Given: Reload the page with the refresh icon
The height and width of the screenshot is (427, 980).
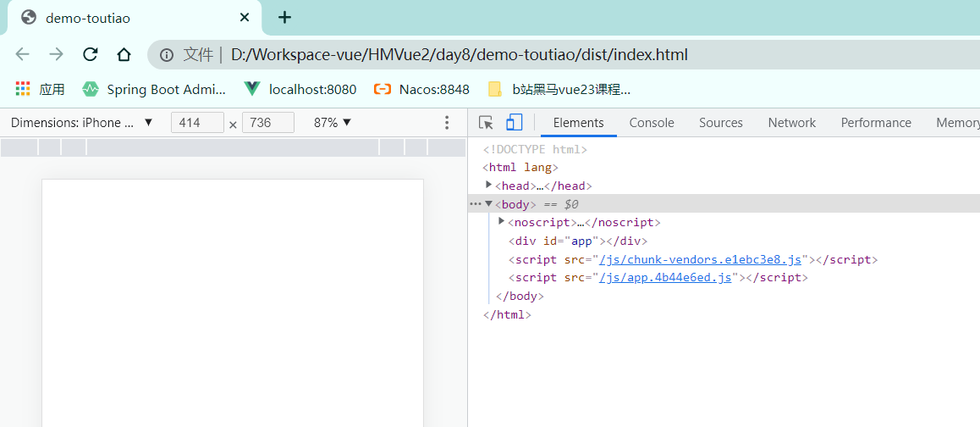Looking at the screenshot, I should pos(91,54).
